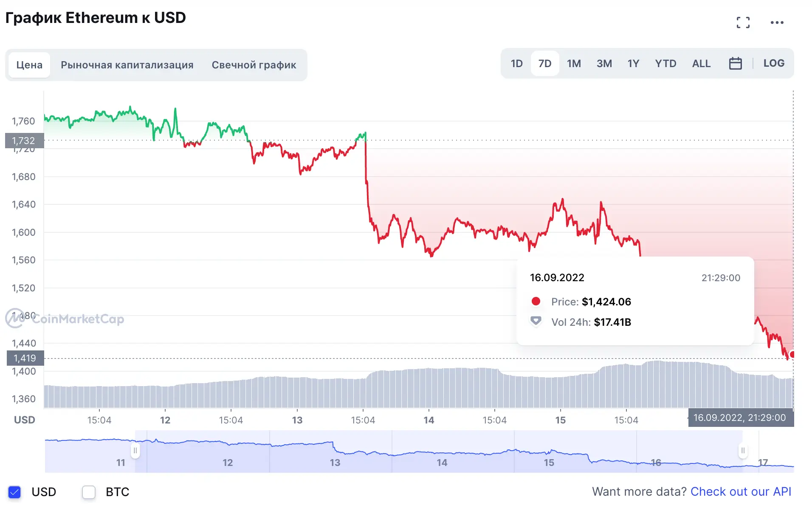Viewport: 812px width, 508px height.
Task: Toggle the USD currency checkbox
Action: coord(15,492)
